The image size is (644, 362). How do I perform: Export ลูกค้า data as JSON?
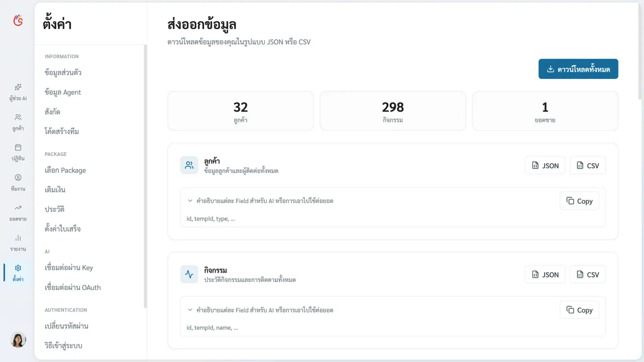pos(545,165)
